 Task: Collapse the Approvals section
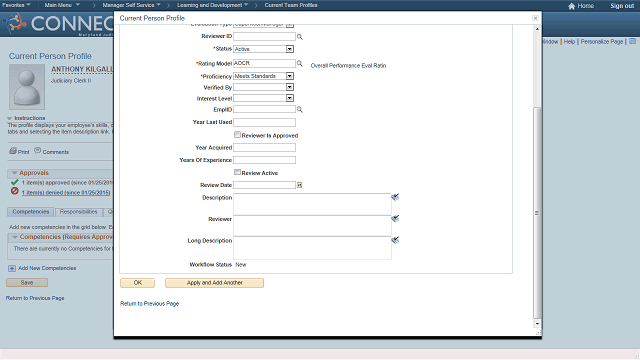click(x=14, y=173)
